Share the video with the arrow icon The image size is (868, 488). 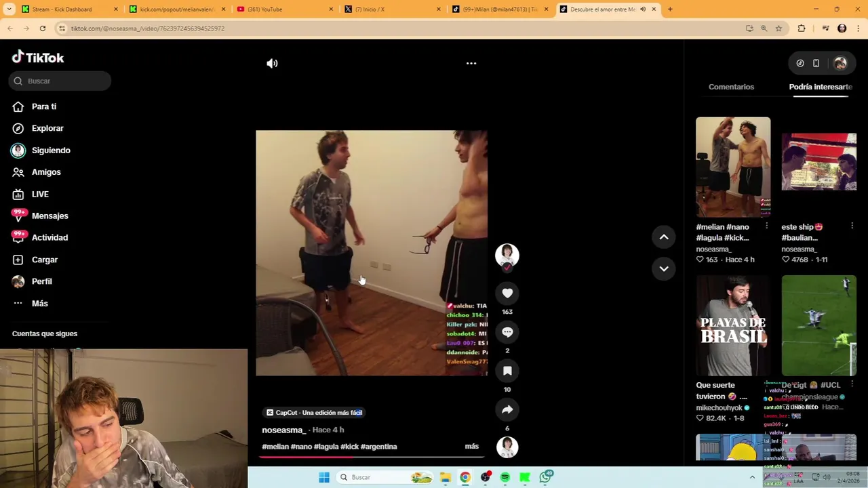click(507, 409)
